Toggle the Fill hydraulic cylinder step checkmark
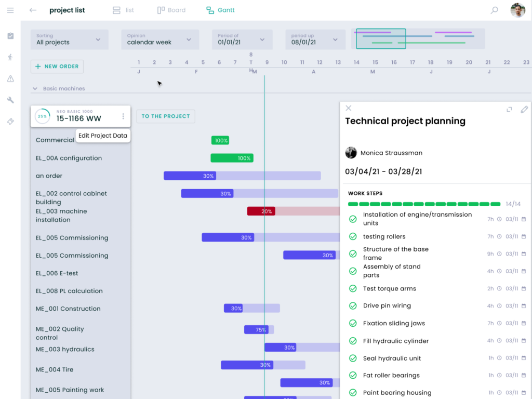Viewport: 532px width, 399px height. tap(353, 341)
